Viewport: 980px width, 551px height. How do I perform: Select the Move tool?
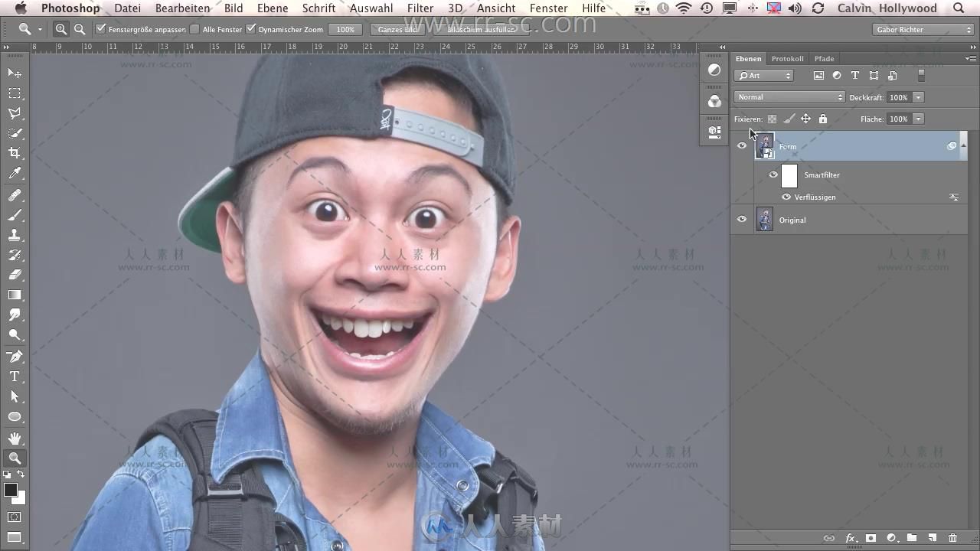click(15, 73)
